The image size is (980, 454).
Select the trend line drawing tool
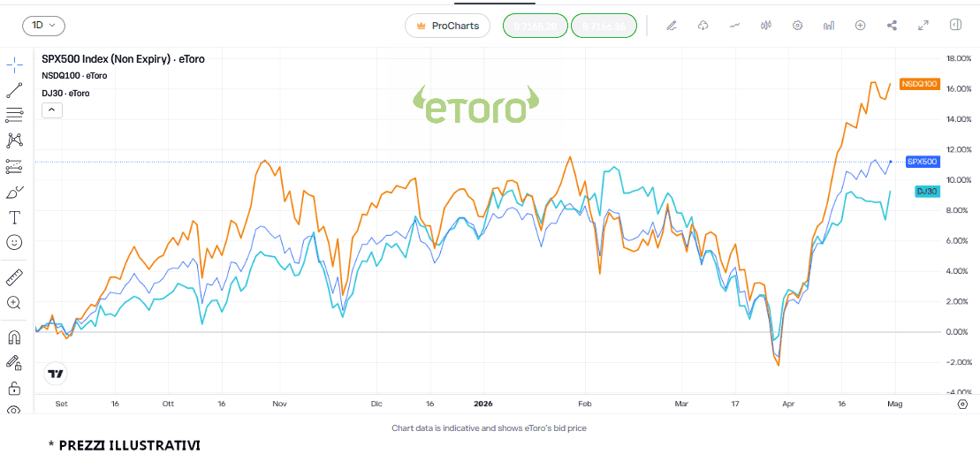pos(14,90)
